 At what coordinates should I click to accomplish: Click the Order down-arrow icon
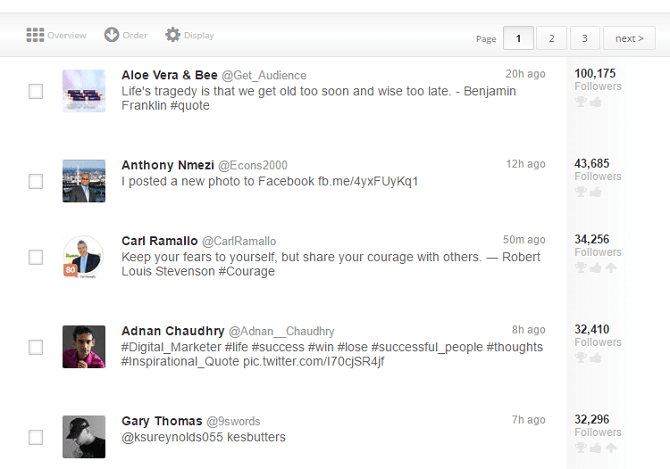point(112,35)
